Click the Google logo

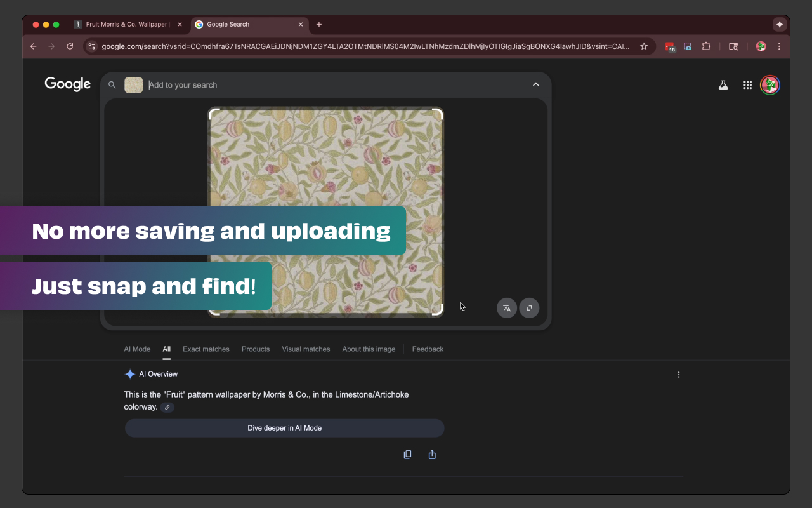(68, 84)
